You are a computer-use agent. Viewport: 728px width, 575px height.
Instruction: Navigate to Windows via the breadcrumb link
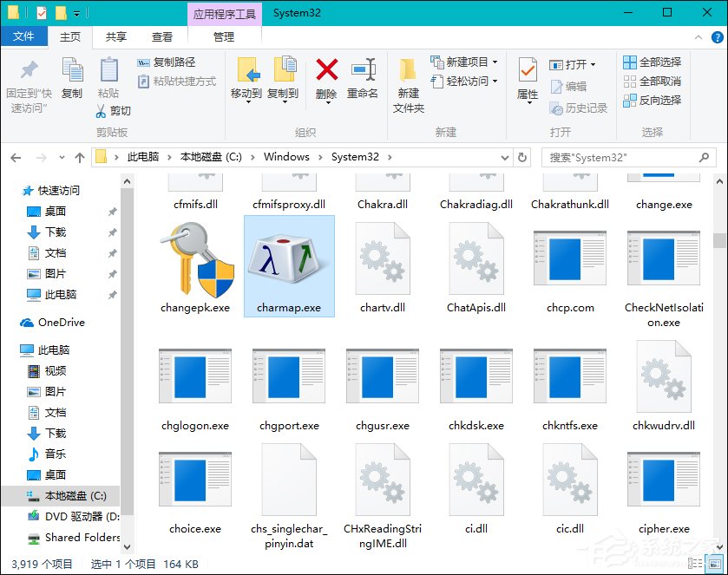pos(286,157)
